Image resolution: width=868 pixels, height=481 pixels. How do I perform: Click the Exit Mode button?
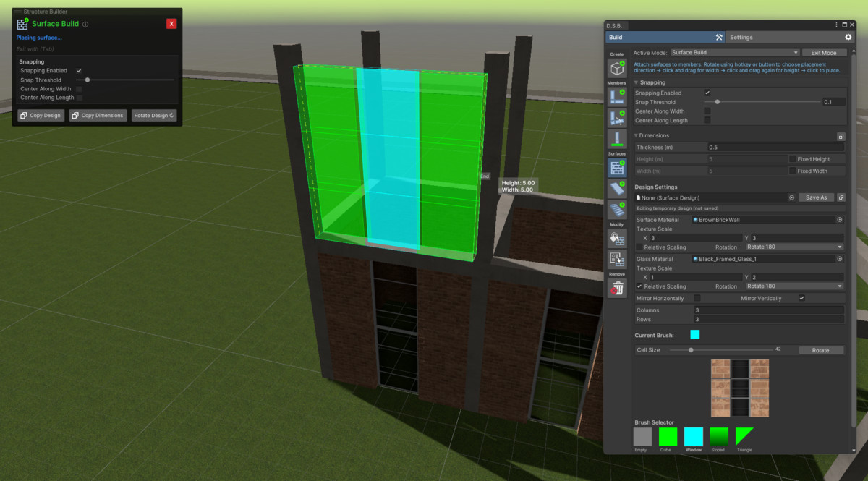click(824, 53)
